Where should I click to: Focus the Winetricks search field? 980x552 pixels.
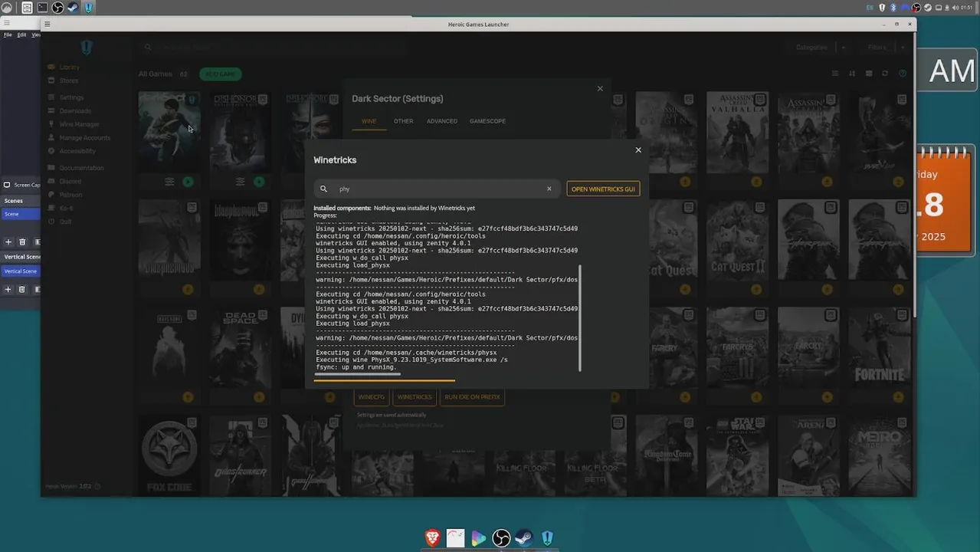click(x=437, y=189)
